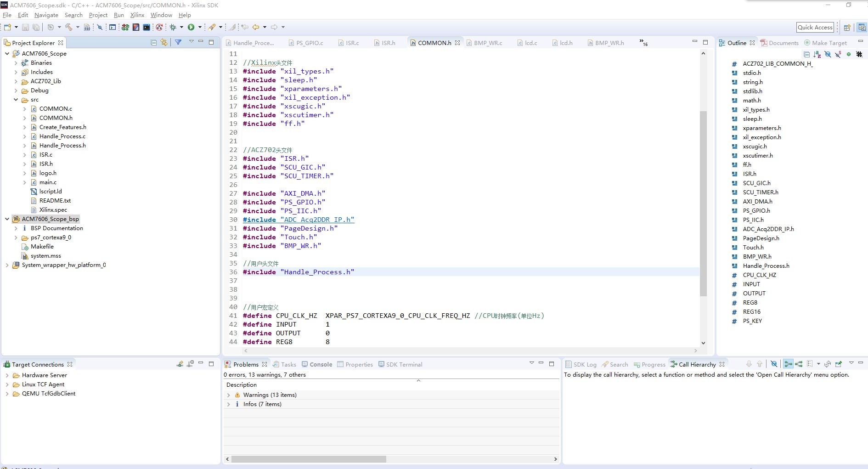
Task: Click the C/C++ perspective icon
Action: [x=862, y=28]
